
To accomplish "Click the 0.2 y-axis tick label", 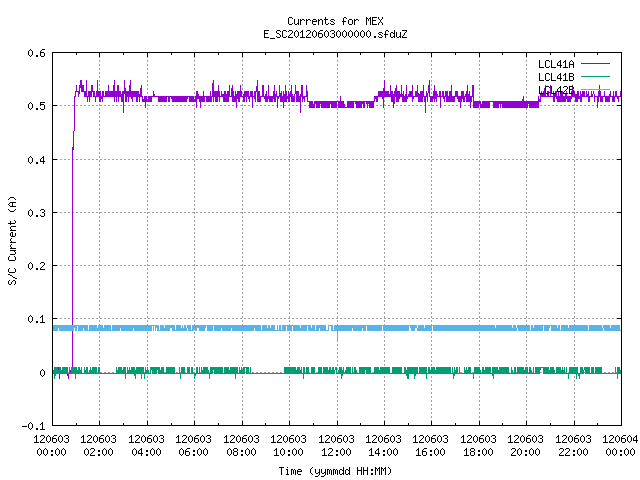I will (36, 266).
